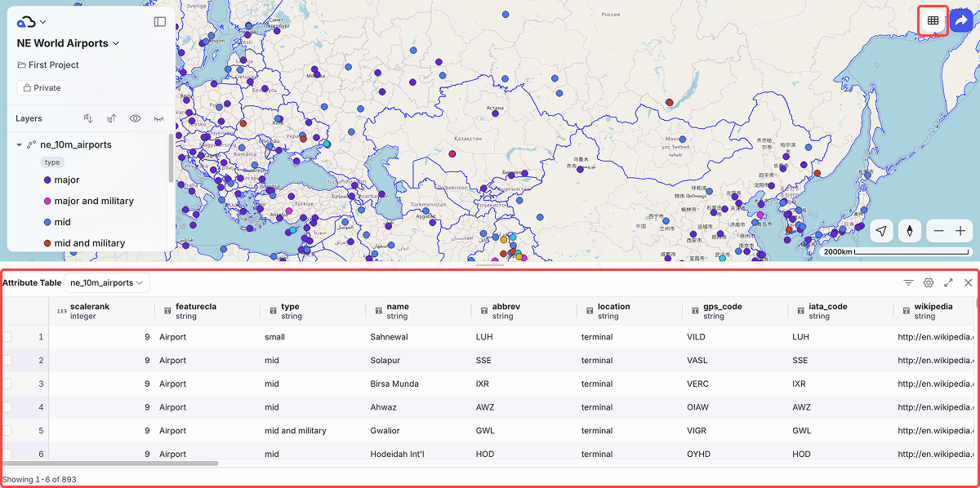Click the cloud app logo

click(26, 22)
